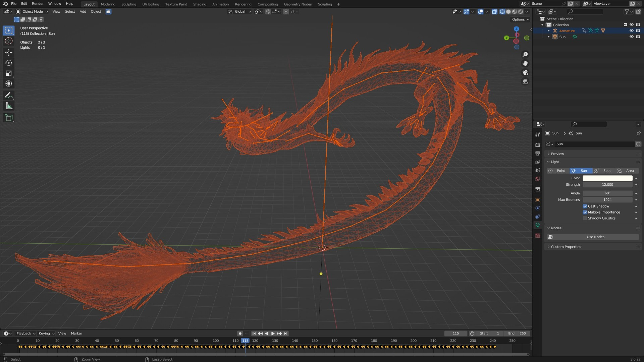644x362 pixels.
Task: Open the Physics properties tab
Action: pyautogui.click(x=538, y=208)
